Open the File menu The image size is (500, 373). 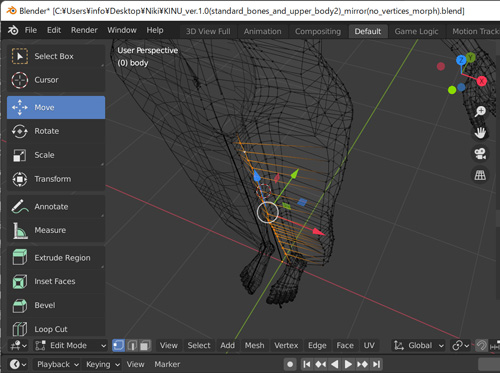point(31,30)
